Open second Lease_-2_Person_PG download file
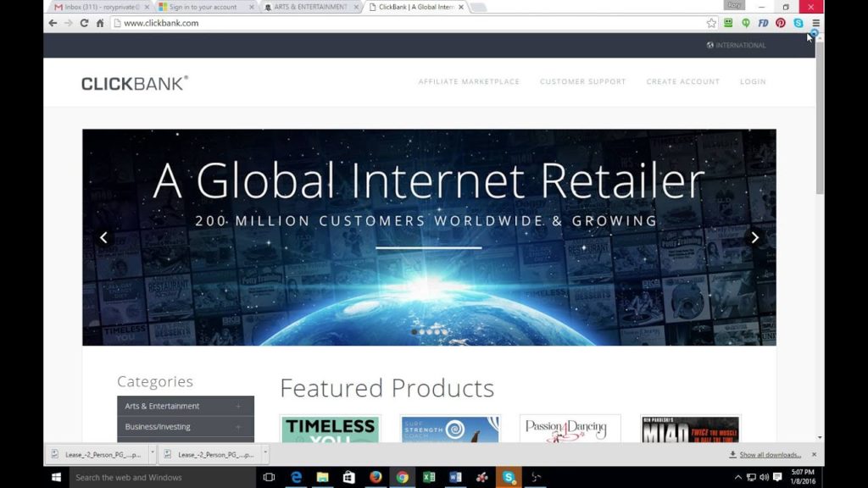Image resolution: width=868 pixels, height=488 pixels. coord(210,454)
